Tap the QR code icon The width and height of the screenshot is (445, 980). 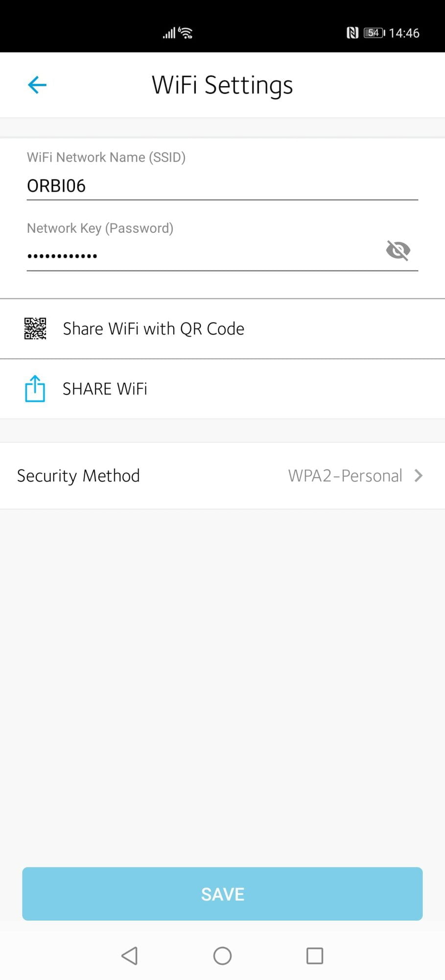[35, 328]
